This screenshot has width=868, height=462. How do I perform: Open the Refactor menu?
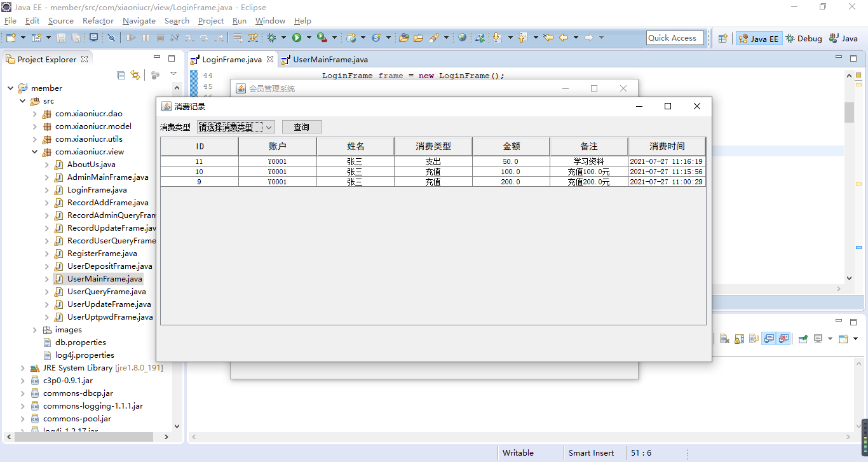98,21
